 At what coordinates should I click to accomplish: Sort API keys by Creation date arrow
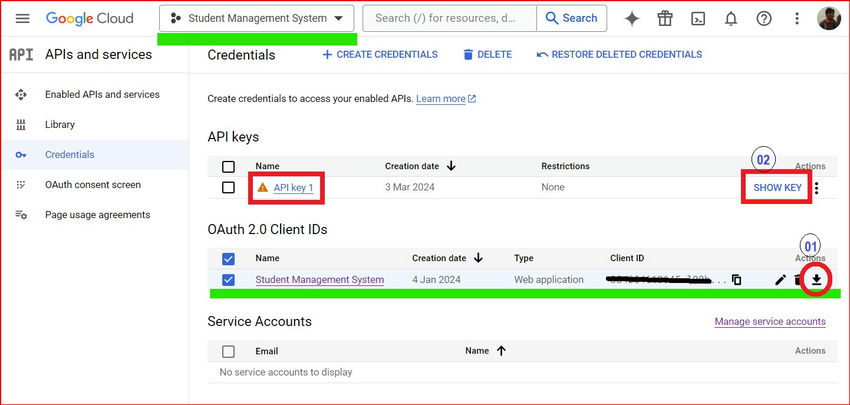click(451, 166)
